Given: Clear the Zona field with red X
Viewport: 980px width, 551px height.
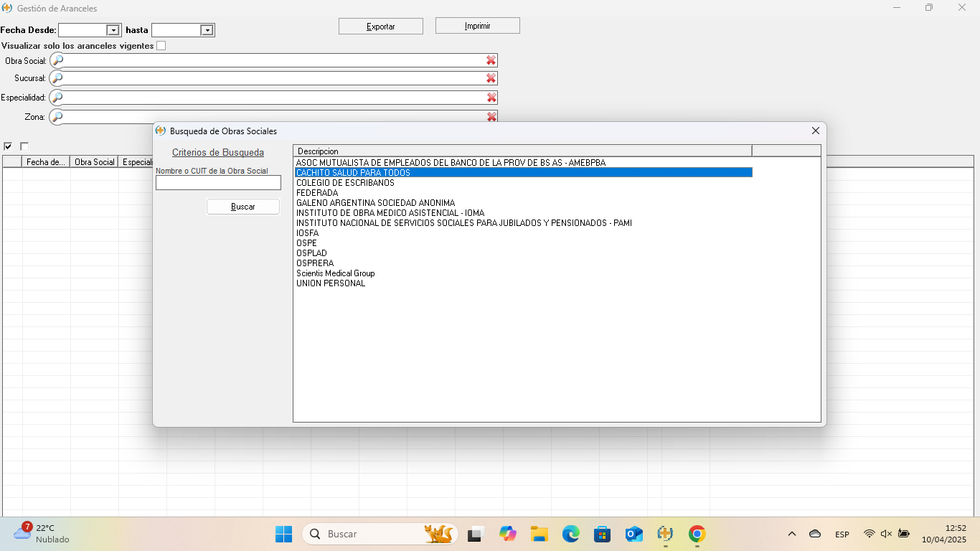Looking at the screenshot, I should click(491, 116).
